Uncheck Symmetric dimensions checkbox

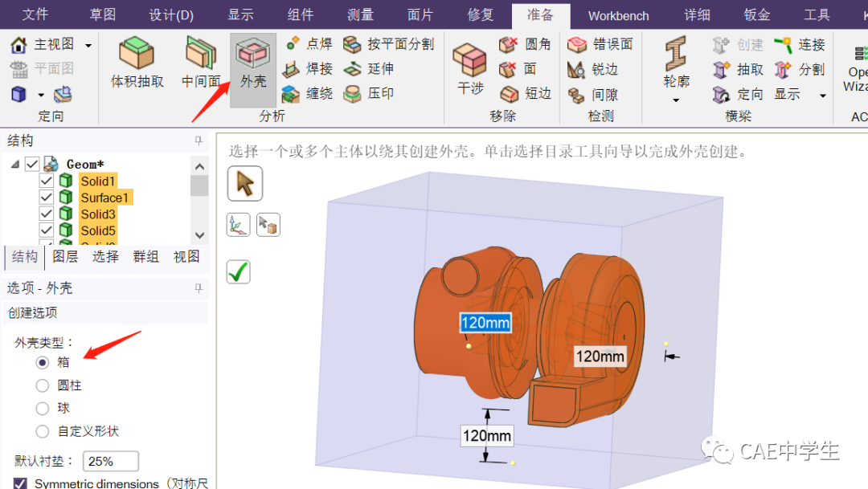(x=20, y=483)
